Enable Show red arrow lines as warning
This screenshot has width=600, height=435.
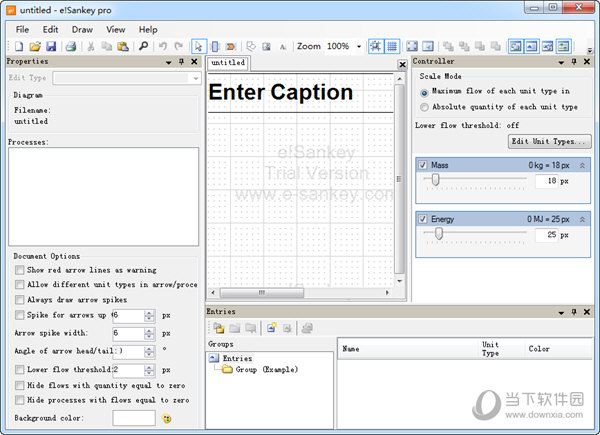tap(20, 270)
